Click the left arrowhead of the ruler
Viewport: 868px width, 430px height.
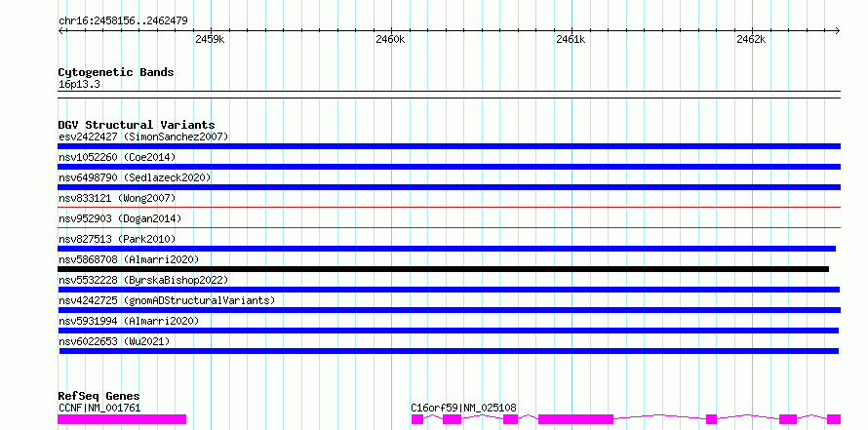[60, 30]
